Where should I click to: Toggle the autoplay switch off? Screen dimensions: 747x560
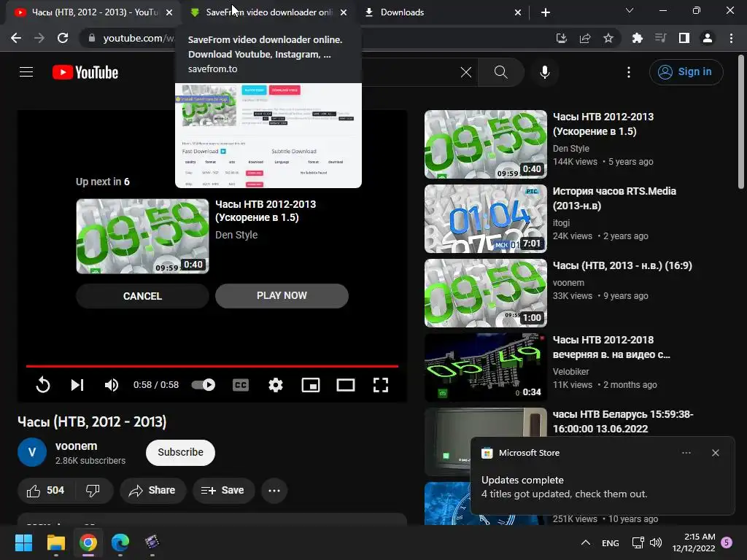204,384
